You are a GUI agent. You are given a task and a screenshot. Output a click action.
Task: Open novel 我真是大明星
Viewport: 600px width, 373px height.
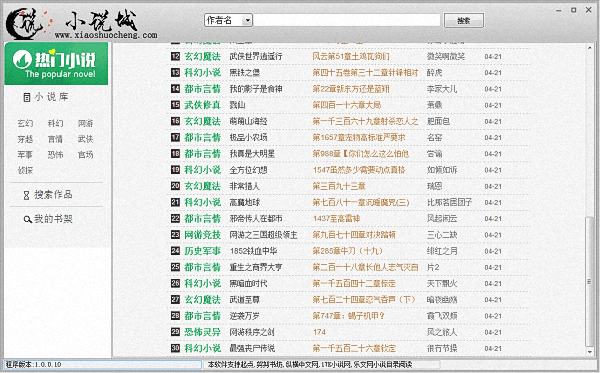click(x=252, y=154)
